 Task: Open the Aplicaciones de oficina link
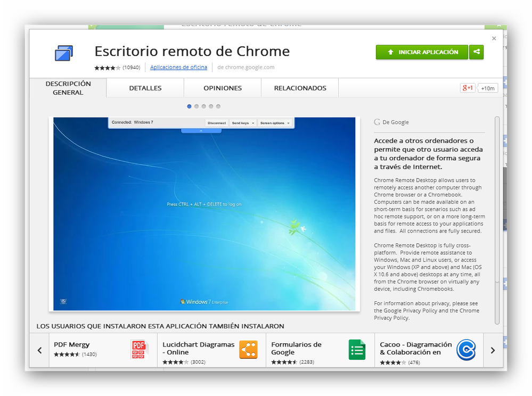click(x=176, y=67)
